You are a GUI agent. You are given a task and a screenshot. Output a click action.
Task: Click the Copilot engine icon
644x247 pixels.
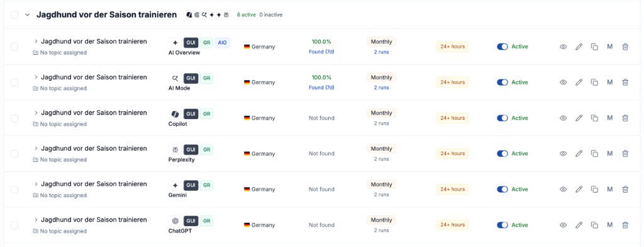(175, 114)
